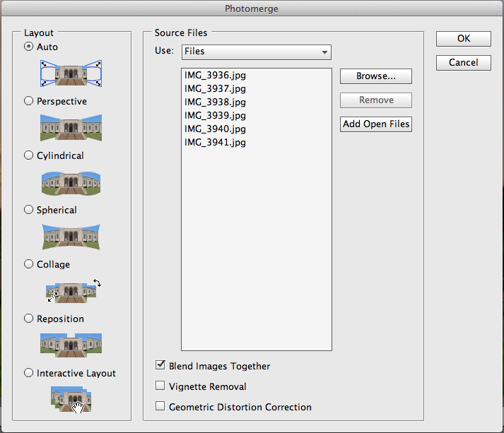Screen dimensions: 504x433
Task: Click the Browse... button
Action: (376, 76)
